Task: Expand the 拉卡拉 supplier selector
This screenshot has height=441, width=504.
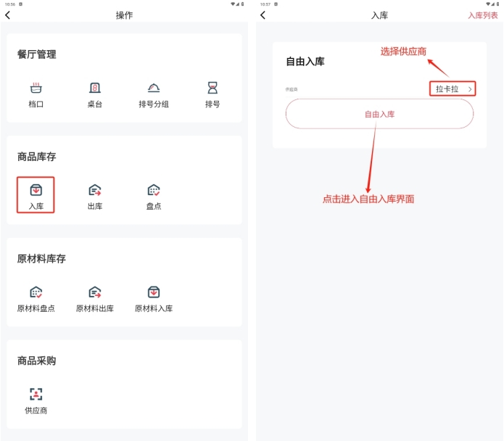Action: 447,89
